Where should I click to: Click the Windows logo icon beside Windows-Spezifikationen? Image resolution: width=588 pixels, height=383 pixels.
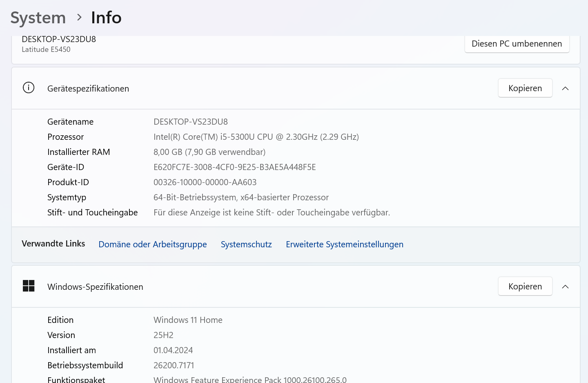[x=29, y=286]
